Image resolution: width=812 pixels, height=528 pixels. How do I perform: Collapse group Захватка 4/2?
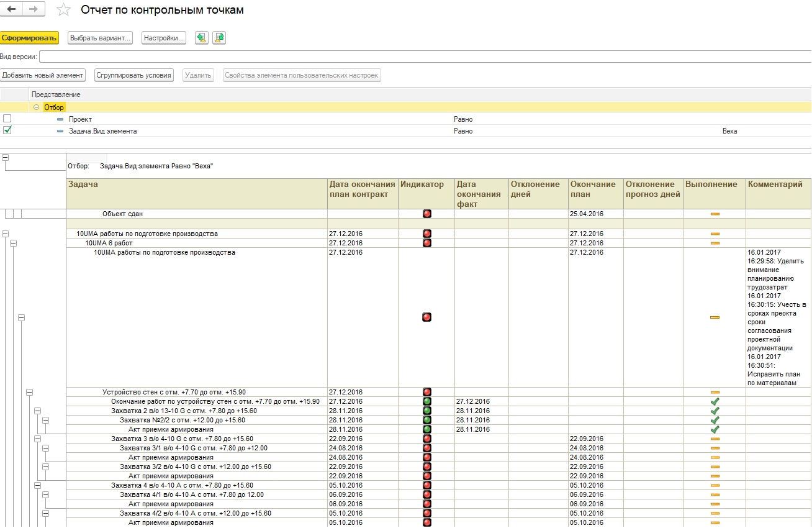45,513
